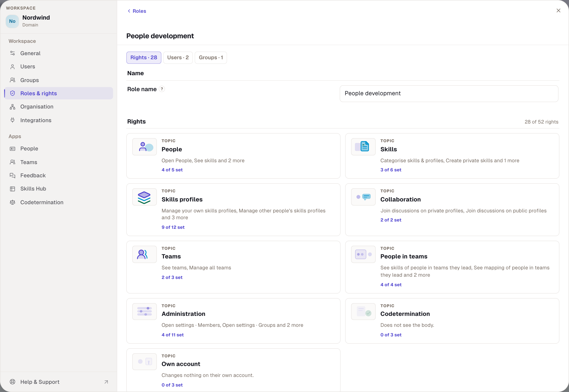
Task: Click the Roles & rights shield icon
Action: tap(13, 93)
